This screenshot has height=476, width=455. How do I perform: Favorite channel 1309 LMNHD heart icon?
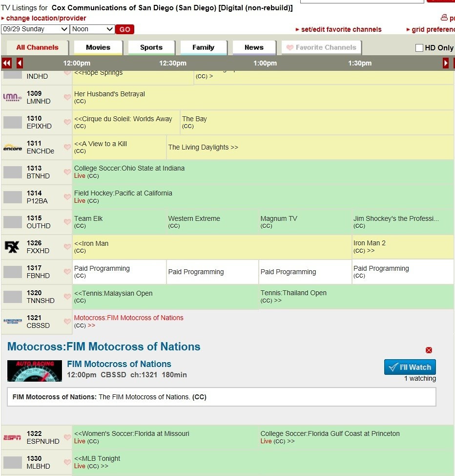(67, 97)
